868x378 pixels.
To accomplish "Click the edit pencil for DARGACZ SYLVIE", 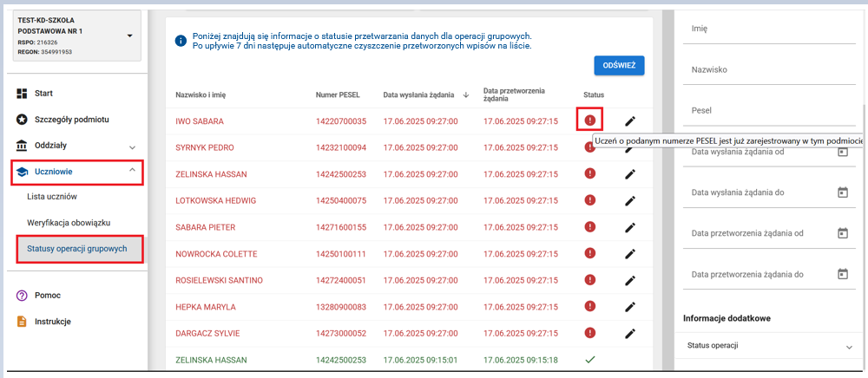I will 630,333.
